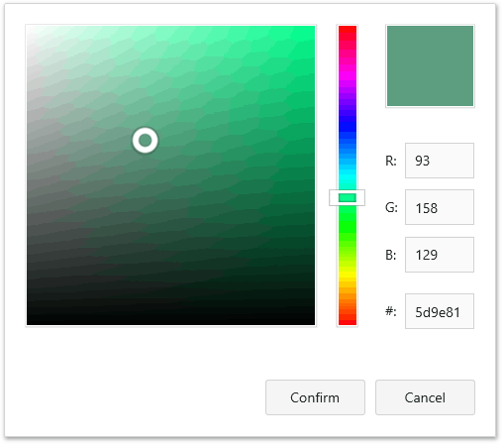The width and height of the screenshot is (504, 446).
Task: Click the Confirm button
Action: point(315,397)
